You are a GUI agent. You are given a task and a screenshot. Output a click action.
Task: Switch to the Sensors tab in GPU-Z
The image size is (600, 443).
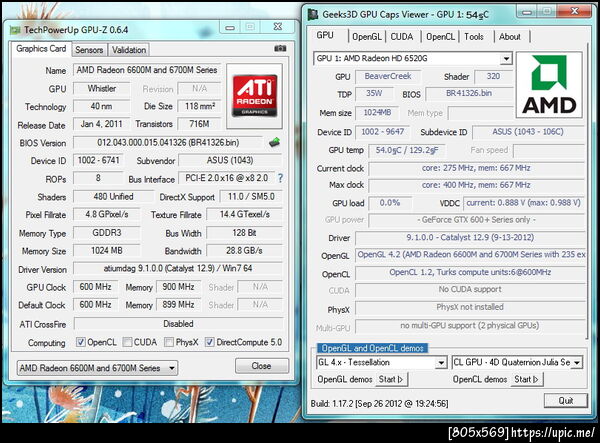click(89, 50)
